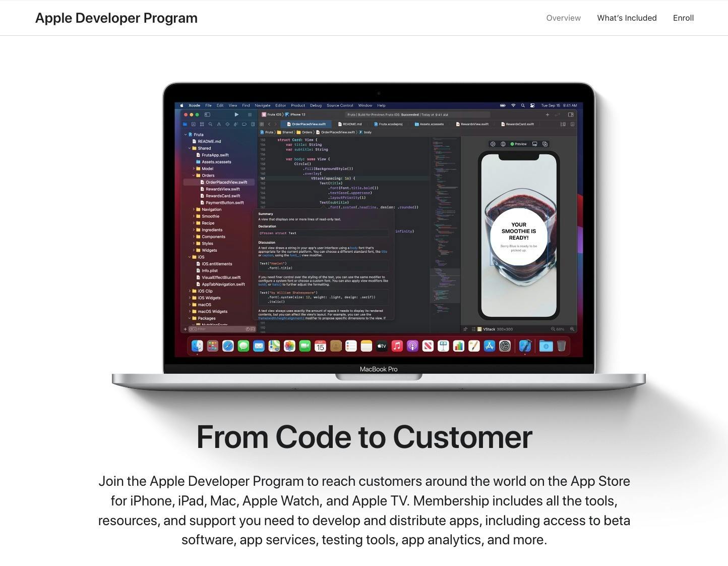The height and width of the screenshot is (566, 728).
Task: Click the live preview play icon on canvas
Action: [493, 144]
